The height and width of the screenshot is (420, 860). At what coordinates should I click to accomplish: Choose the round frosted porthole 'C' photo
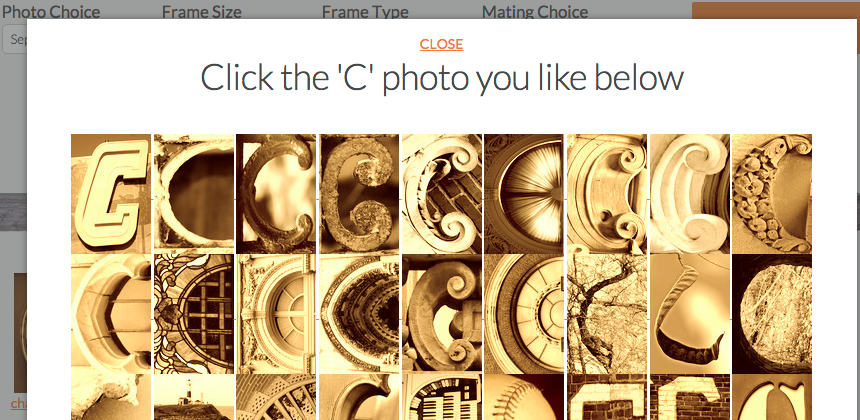(772, 314)
